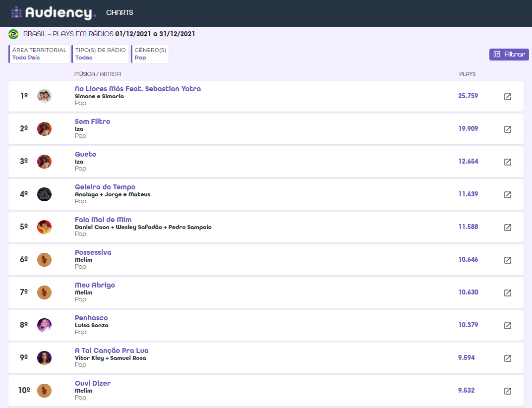Open external link for Sem Filtro
Screen dimensions: 532x408
tap(508, 129)
